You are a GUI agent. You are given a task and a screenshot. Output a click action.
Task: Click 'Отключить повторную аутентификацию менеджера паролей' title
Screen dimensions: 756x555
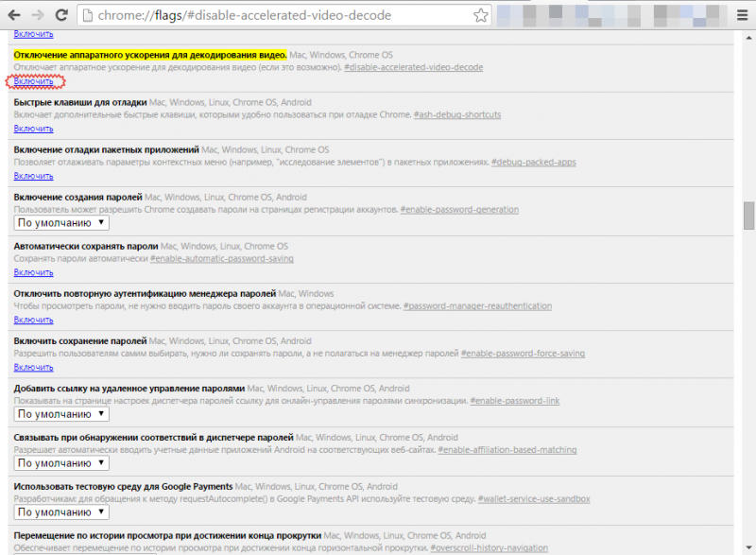click(145, 294)
